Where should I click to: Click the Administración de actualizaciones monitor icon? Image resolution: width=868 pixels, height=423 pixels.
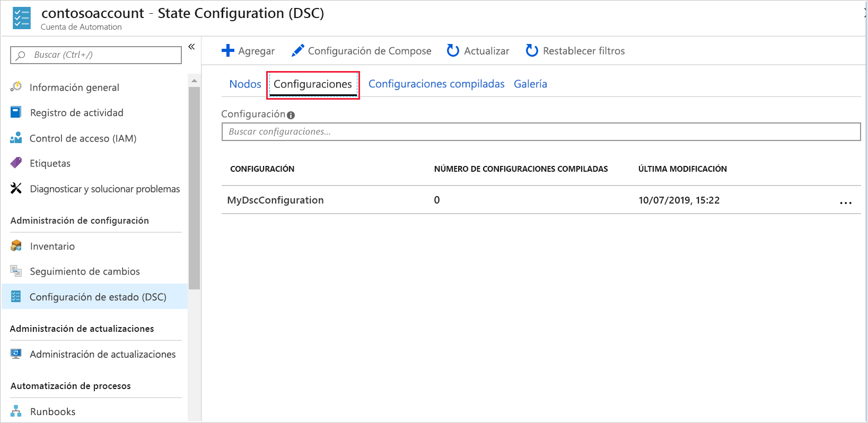(x=16, y=354)
